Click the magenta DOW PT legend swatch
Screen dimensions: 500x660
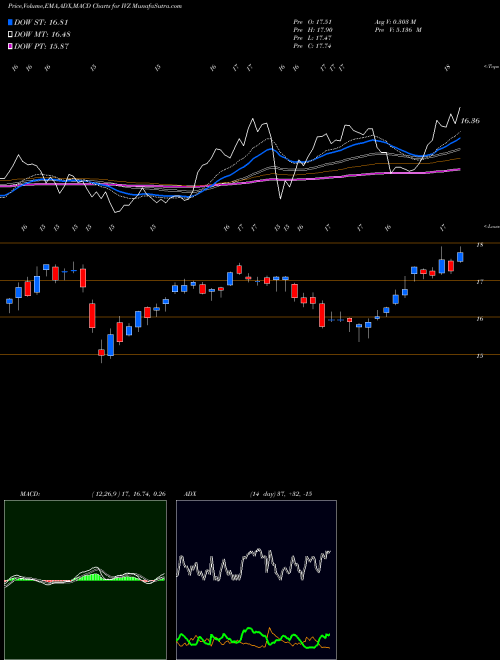pos(10,46)
